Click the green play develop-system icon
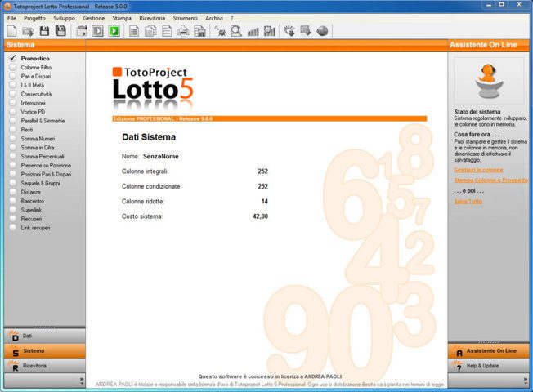This screenshot has height=392, width=533. (x=114, y=31)
